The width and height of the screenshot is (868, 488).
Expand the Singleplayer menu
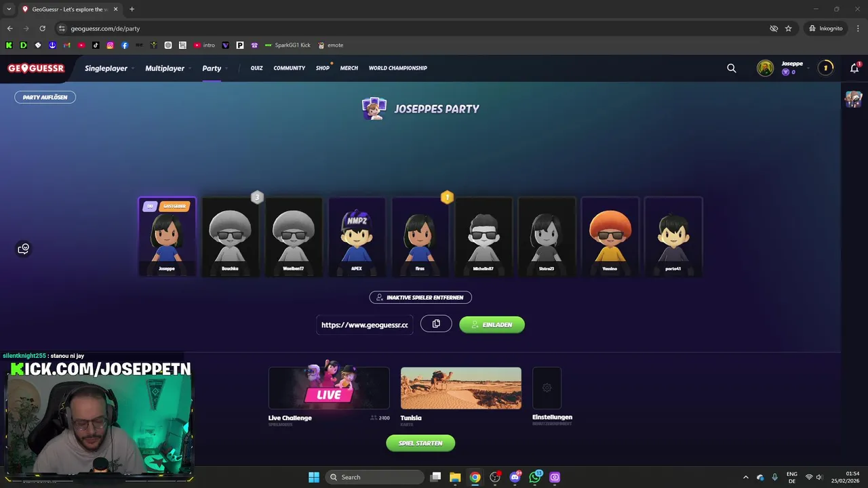(x=109, y=68)
